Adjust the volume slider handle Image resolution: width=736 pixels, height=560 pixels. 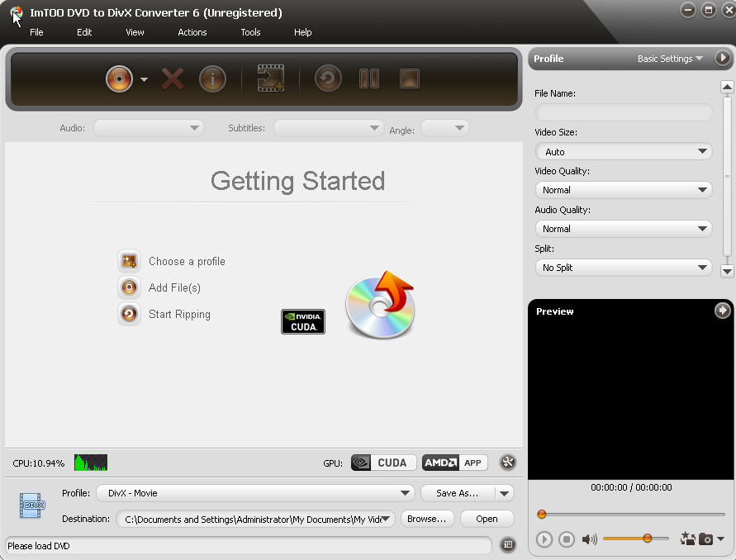(x=648, y=538)
